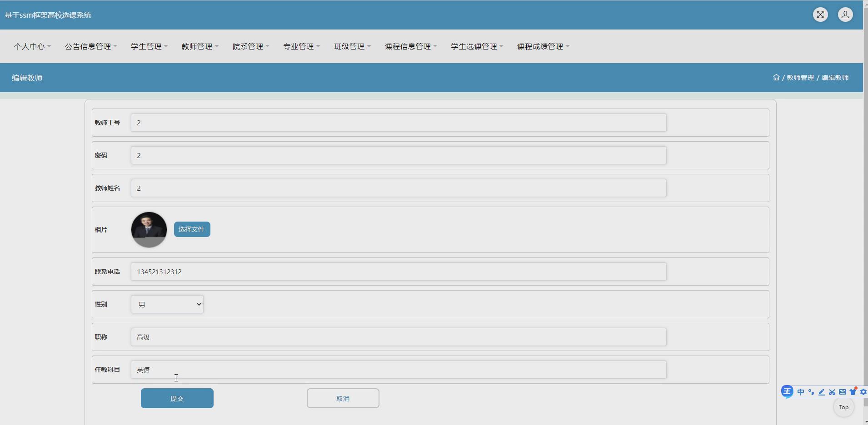Click the 联系电话 field label
868x425 pixels.
[107, 272]
